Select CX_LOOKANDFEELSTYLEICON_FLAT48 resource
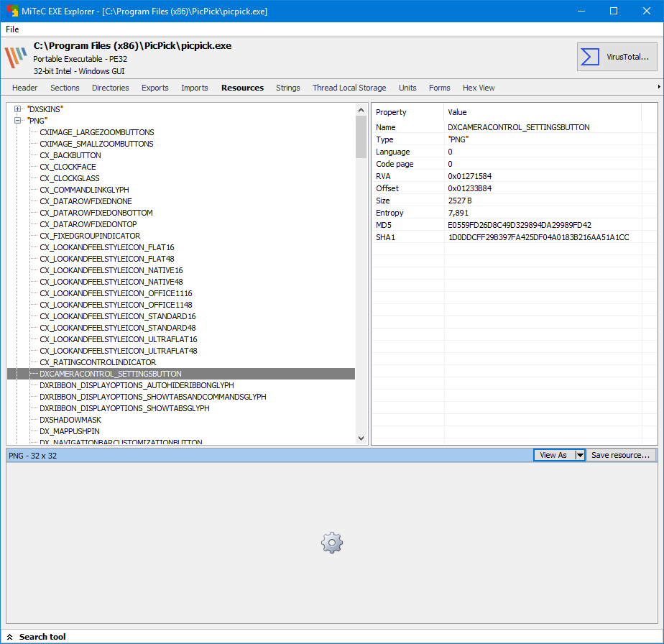Screen dimensions: 664x644 pyautogui.click(x=106, y=259)
